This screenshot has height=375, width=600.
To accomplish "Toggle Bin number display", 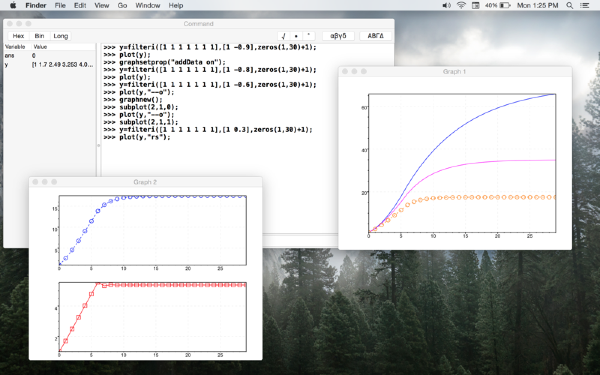I will pos(39,36).
